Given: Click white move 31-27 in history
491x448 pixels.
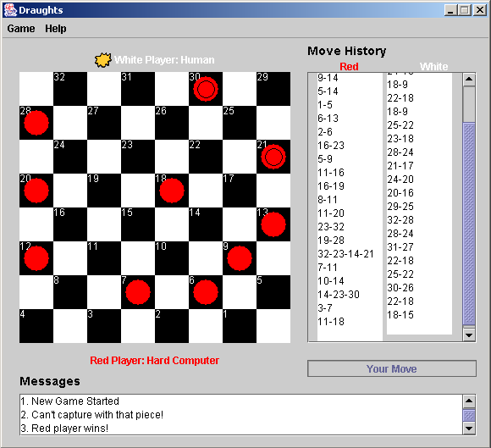Looking at the screenshot, I should click(400, 247).
